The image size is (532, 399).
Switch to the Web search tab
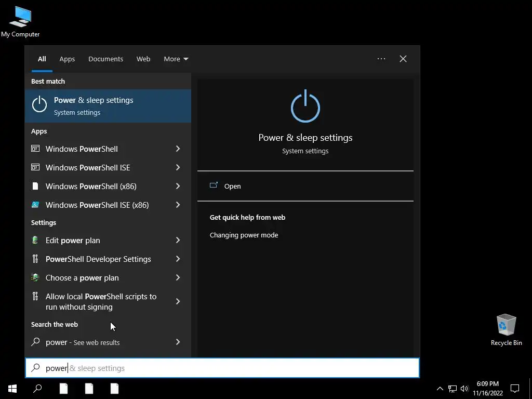(x=143, y=59)
